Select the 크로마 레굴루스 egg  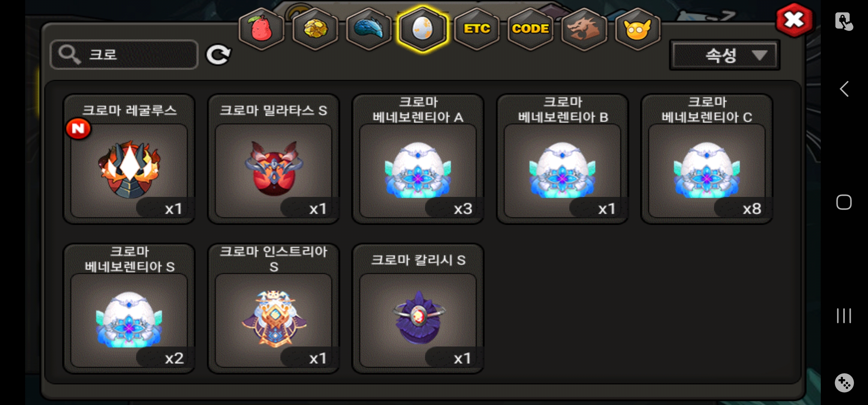(x=129, y=159)
